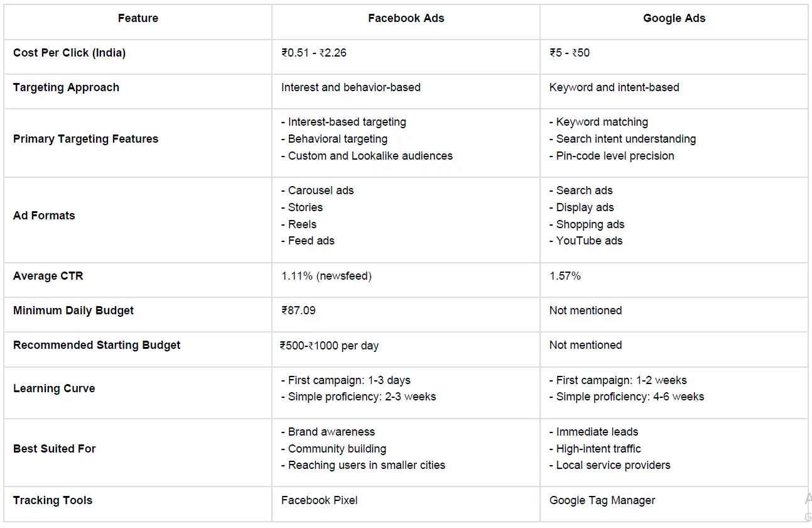Click "Keyword and intent-based" cell
Viewport: 812px width, 528px height.
(x=614, y=88)
